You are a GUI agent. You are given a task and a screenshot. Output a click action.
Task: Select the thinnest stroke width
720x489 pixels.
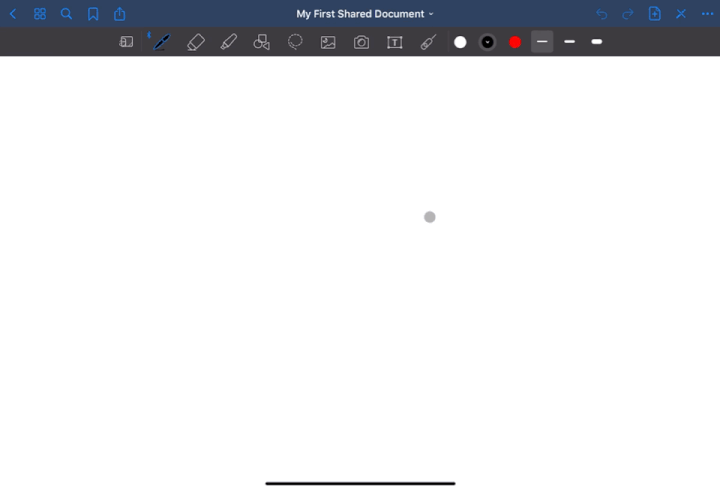pyautogui.click(x=542, y=42)
